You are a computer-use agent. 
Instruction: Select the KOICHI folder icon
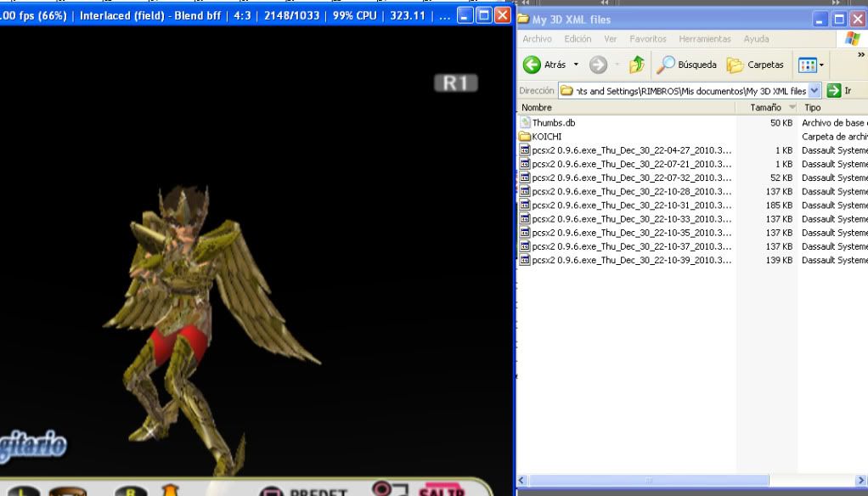pyautogui.click(x=525, y=136)
